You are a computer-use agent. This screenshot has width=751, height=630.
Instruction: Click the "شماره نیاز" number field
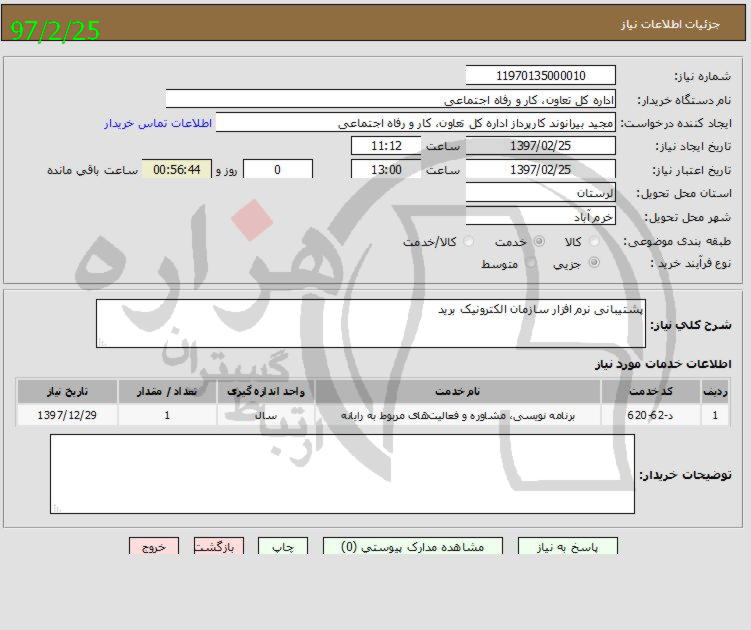pyautogui.click(x=541, y=76)
